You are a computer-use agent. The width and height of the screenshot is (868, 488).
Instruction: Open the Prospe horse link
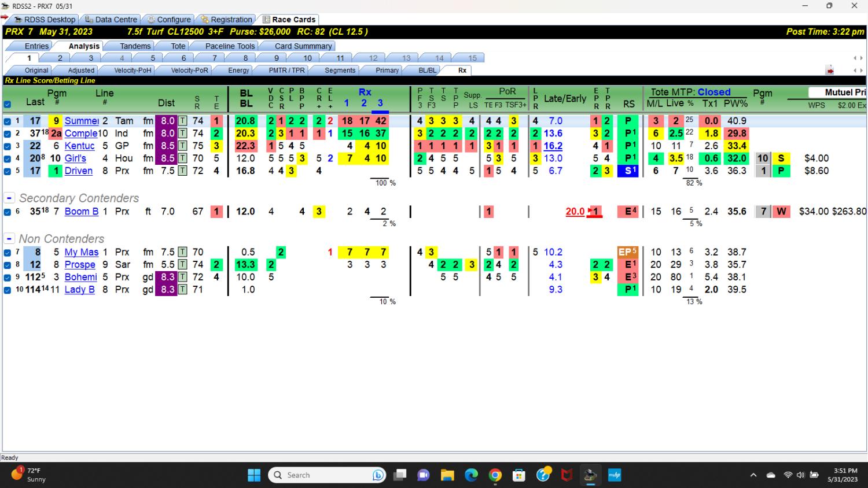(80, 265)
